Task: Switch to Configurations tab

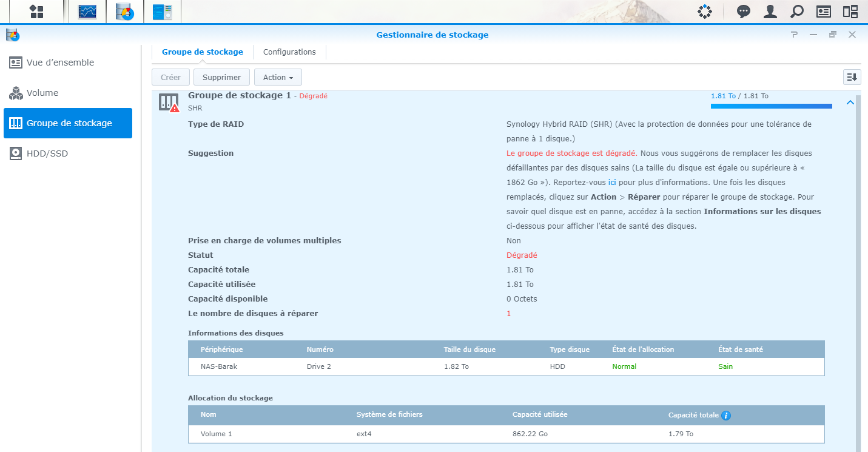Action: pos(289,52)
